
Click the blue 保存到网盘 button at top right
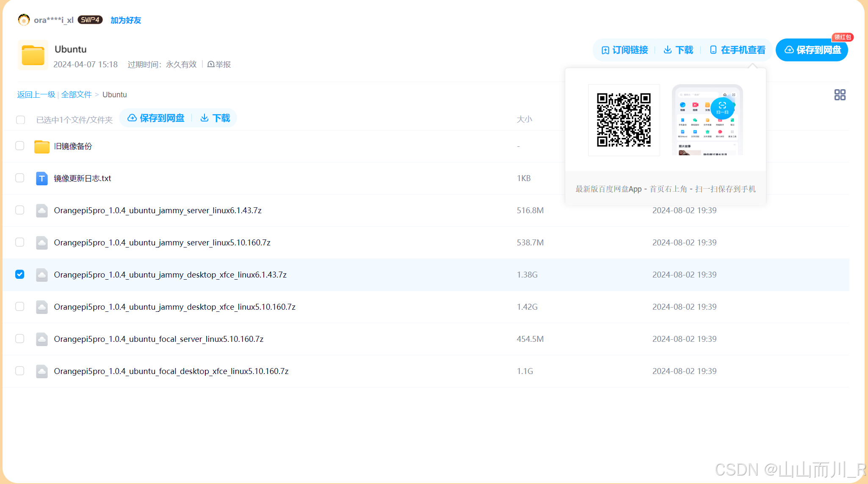coord(812,50)
